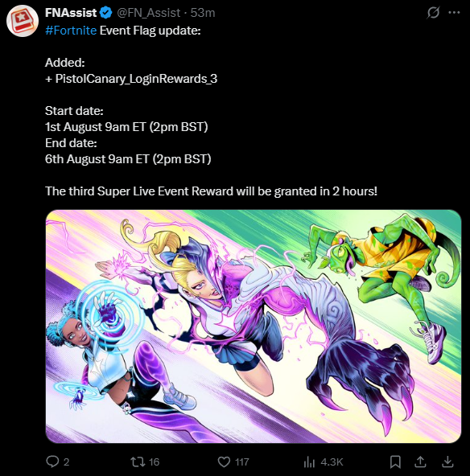
Task: Click the 16 reposts count
Action: 154,462
